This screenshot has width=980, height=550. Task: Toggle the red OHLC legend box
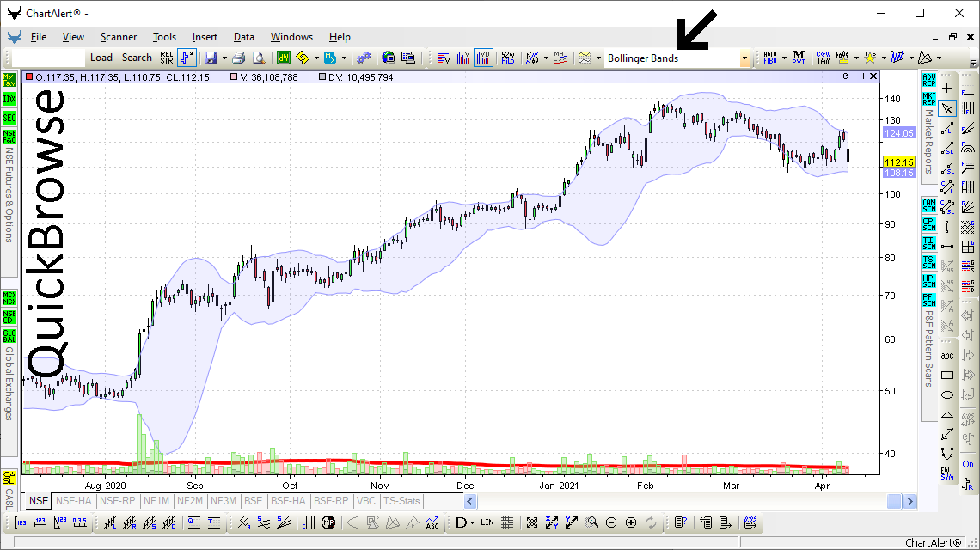coord(28,76)
